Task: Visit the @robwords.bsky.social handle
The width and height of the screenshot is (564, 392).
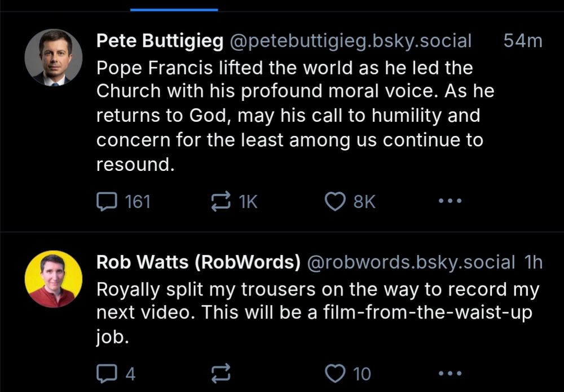Action: click(x=411, y=262)
